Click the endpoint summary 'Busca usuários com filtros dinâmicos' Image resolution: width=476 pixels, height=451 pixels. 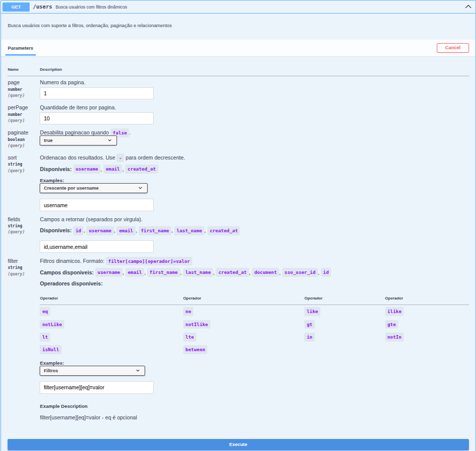tap(91, 7)
